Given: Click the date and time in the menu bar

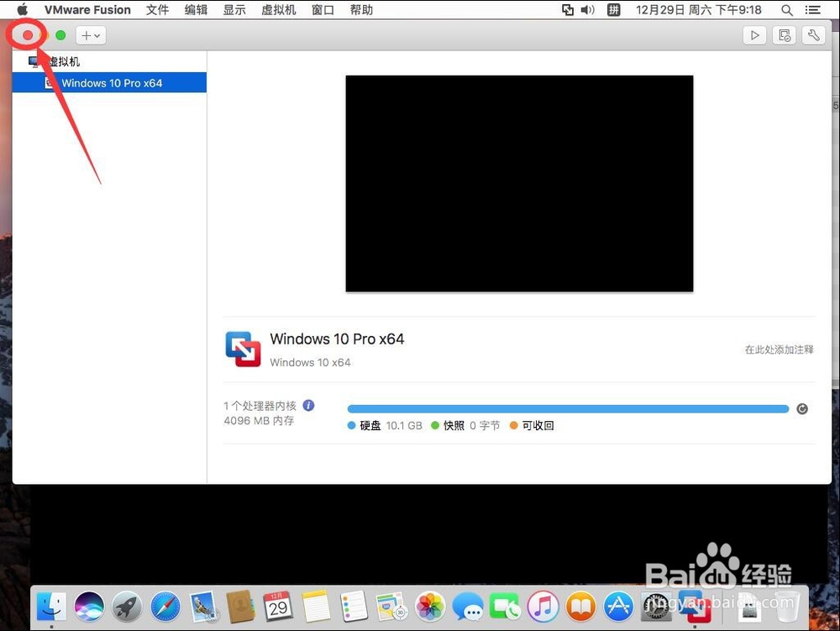Looking at the screenshot, I should pos(699,9).
